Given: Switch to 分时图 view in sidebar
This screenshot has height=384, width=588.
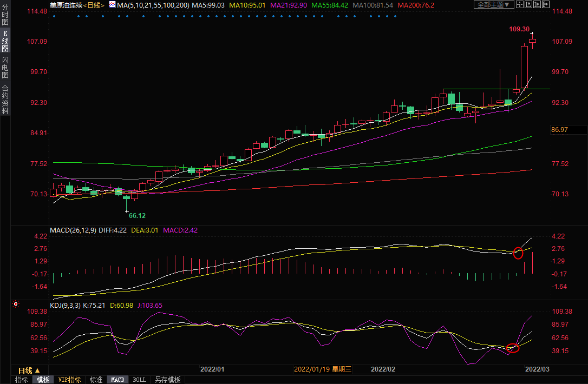Looking at the screenshot, I should 5,16.
